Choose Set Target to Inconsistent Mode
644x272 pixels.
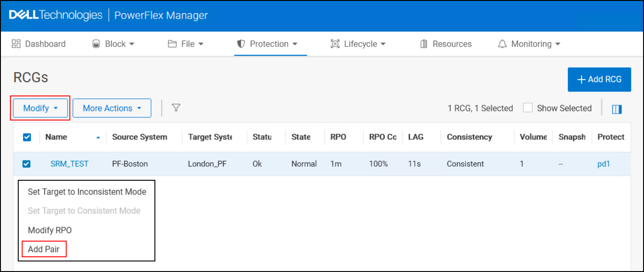click(87, 192)
